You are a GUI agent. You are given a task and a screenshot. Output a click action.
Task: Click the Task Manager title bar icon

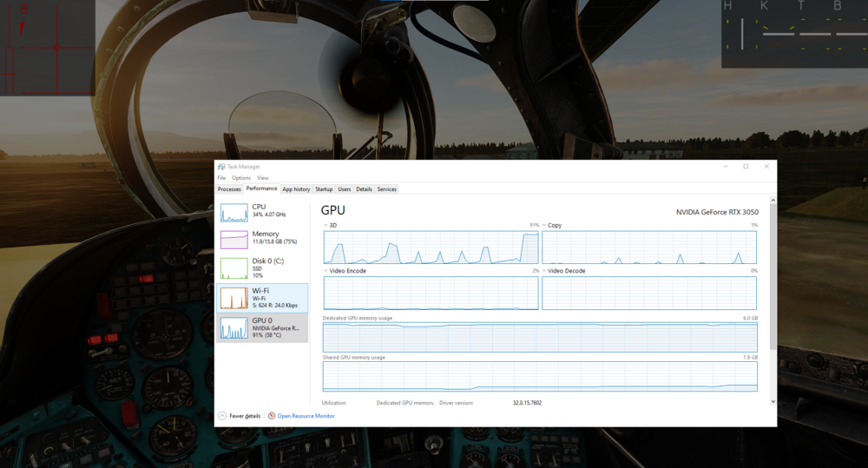221,167
